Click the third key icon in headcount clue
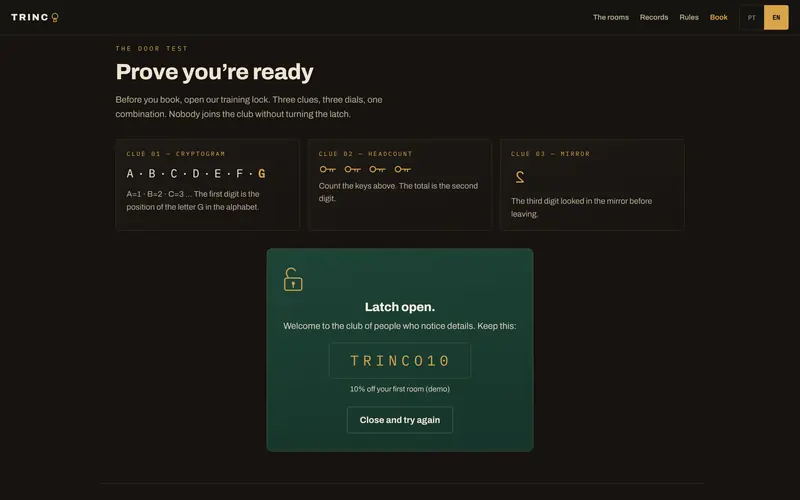800x500 pixels. click(x=378, y=169)
